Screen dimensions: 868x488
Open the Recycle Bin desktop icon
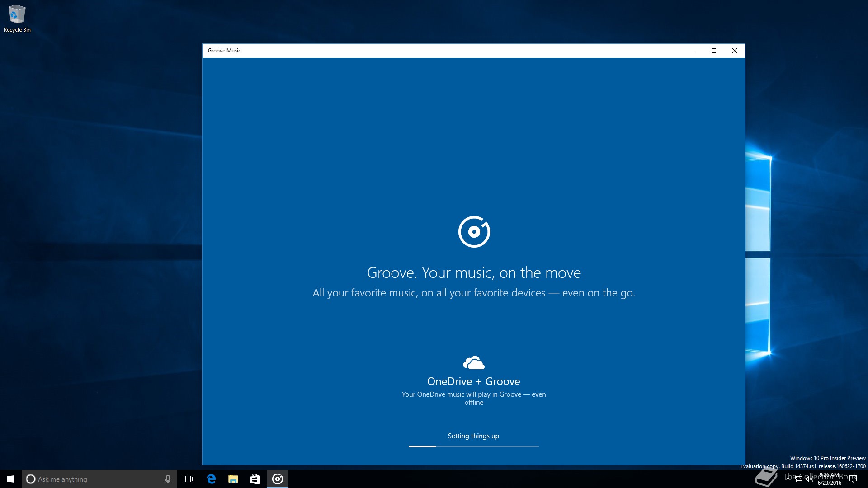click(x=17, y=19)
